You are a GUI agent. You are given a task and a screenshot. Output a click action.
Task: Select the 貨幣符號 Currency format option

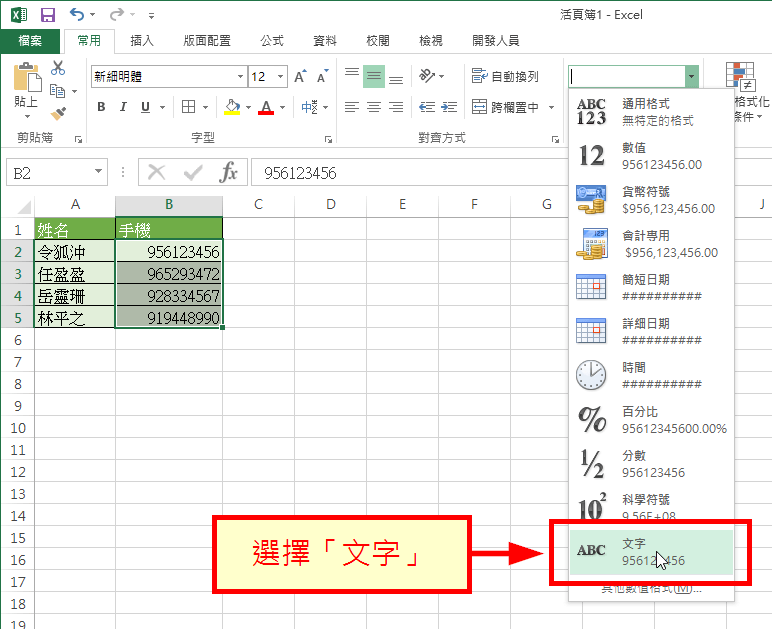pyautogui.click(x=651, y=200)
